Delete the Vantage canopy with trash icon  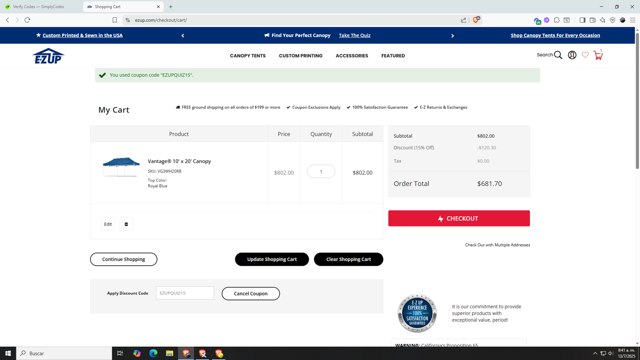tap(126, 224)
